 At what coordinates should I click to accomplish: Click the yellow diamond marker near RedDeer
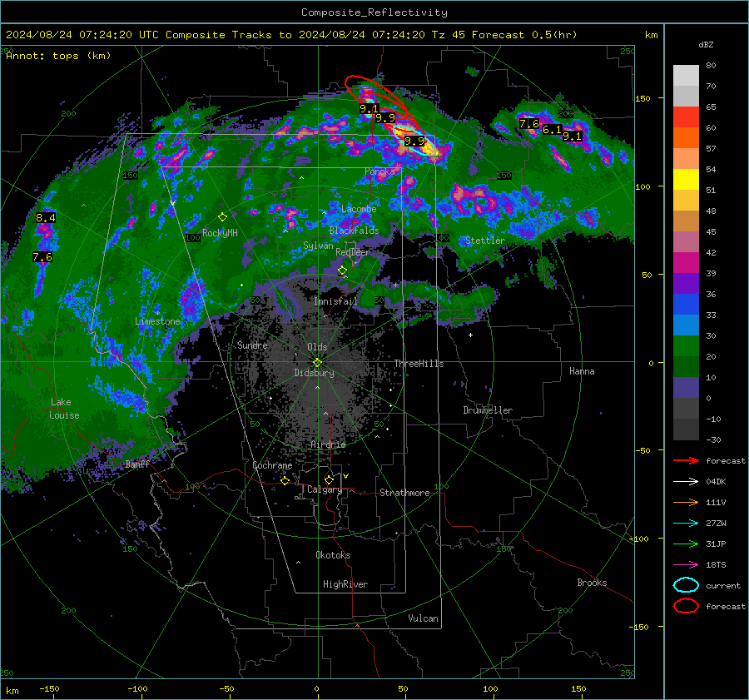pos(342,271)
